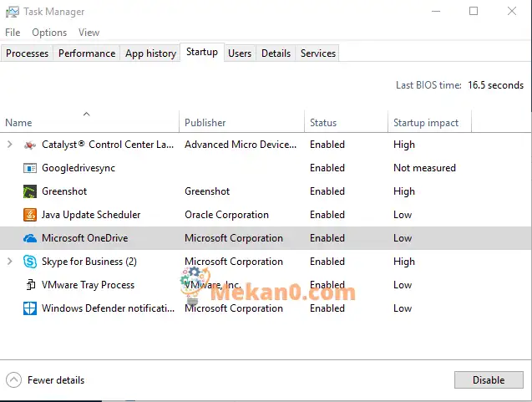The image size is (532, 402).
Task: Expand the Catalyst Control Center row
Action: (x=10, y=145)
